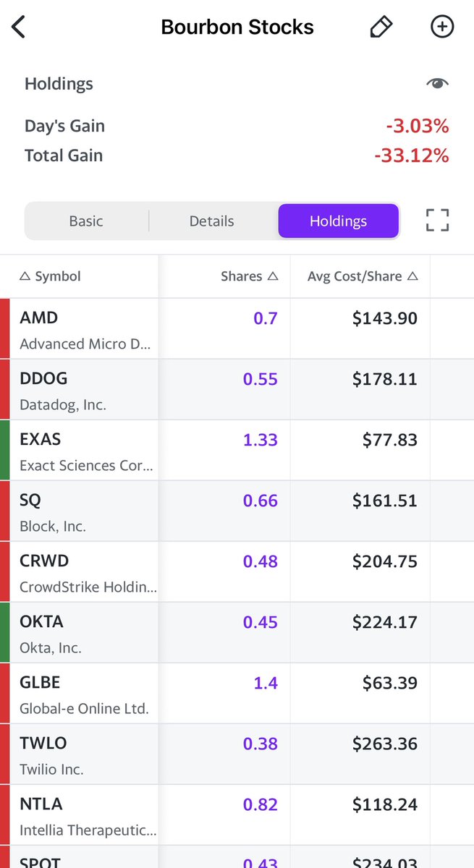The image size is (474, 868).
Task: Open the CRWD stock row
Action: click(x=237, y=571)
